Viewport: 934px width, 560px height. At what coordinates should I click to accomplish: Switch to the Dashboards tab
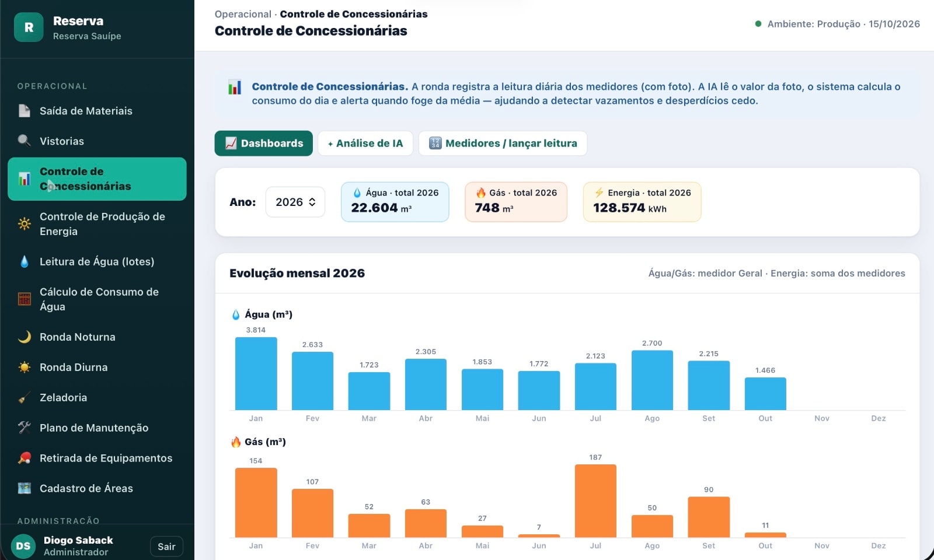coord(264,143)
